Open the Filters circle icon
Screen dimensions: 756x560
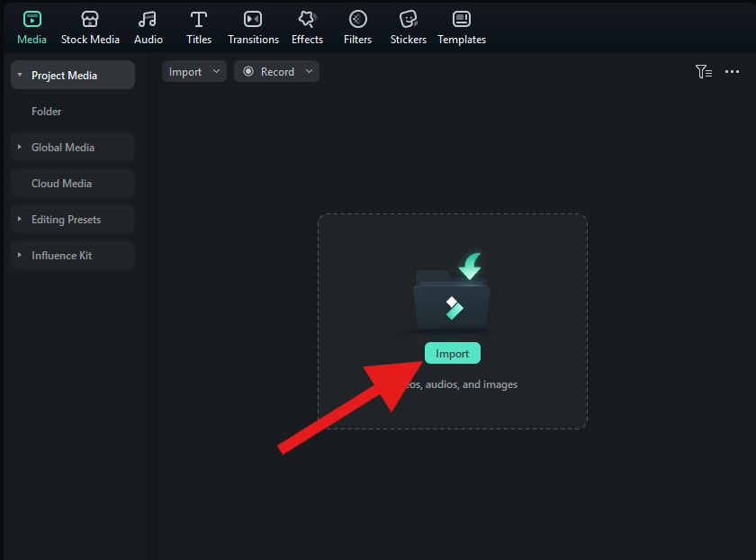358,19
